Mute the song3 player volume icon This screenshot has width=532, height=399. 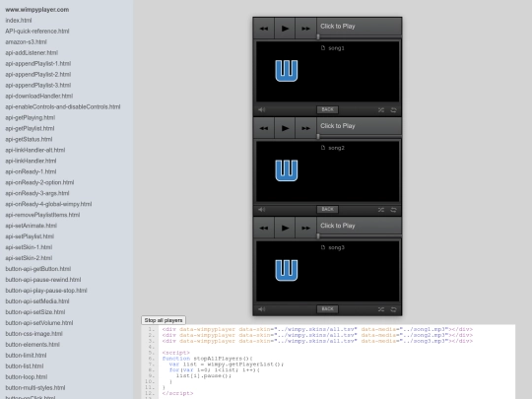[262, 309]
